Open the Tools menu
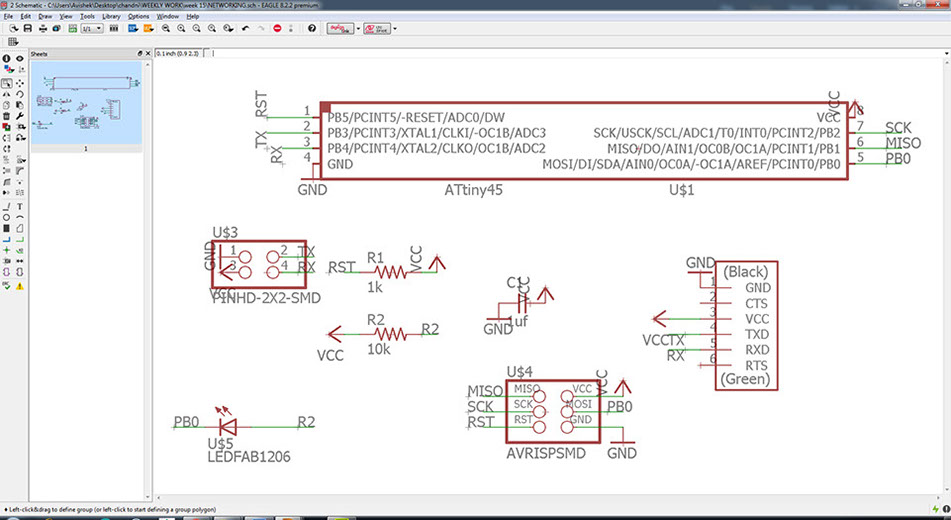The height and width of the screenshot is (520, 951). pyautogui.click(x=87, y=16)
